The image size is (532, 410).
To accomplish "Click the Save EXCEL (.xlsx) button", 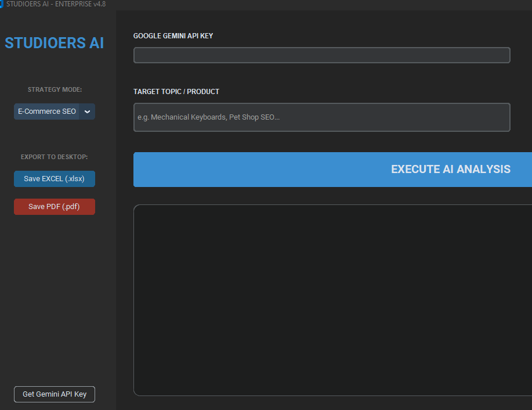I will point(55,179).
